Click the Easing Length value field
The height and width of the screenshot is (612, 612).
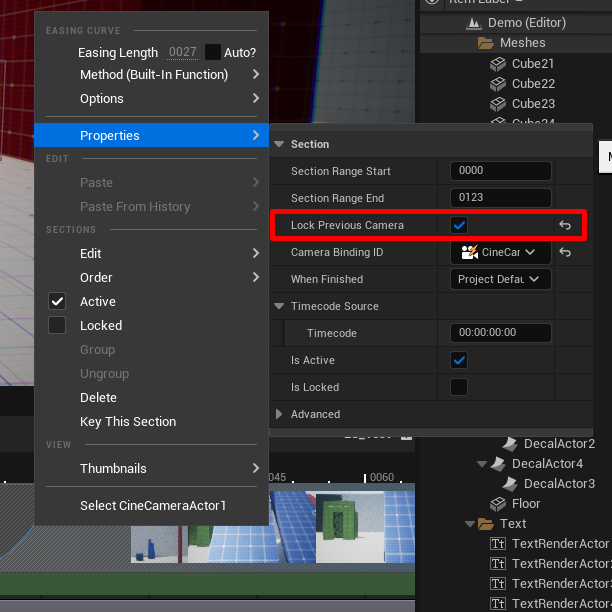(182, 52)
